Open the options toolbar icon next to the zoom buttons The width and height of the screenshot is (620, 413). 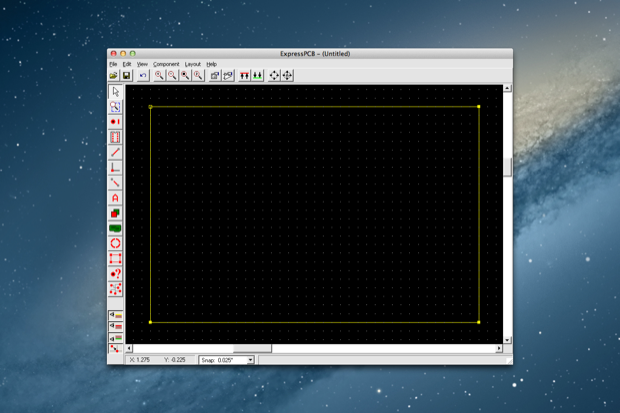click(215, 75)
